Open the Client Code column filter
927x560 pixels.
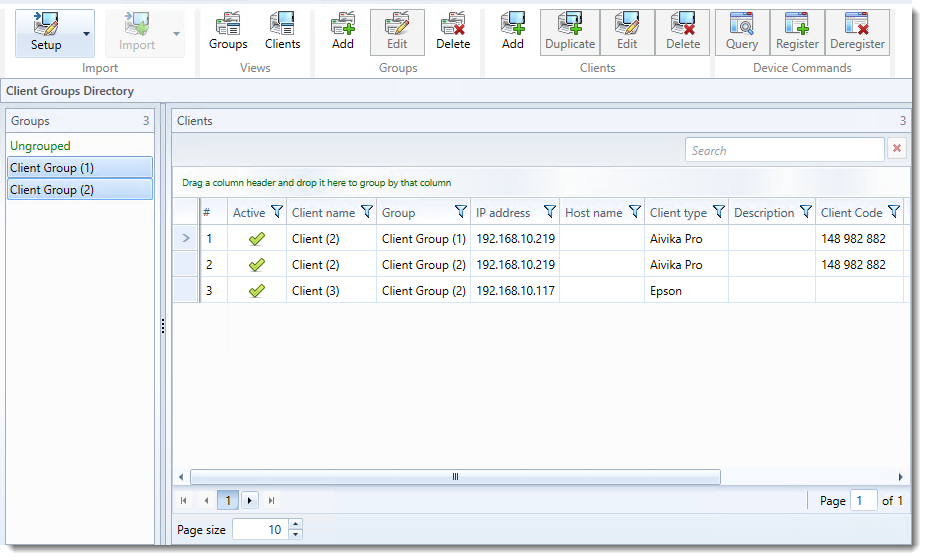(894, 212)
